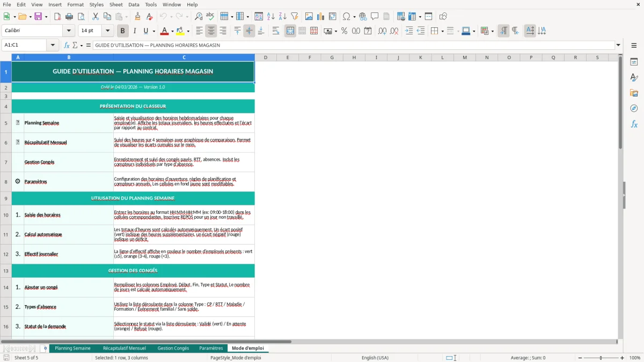Run the Spelling check icon

(210, 17)
